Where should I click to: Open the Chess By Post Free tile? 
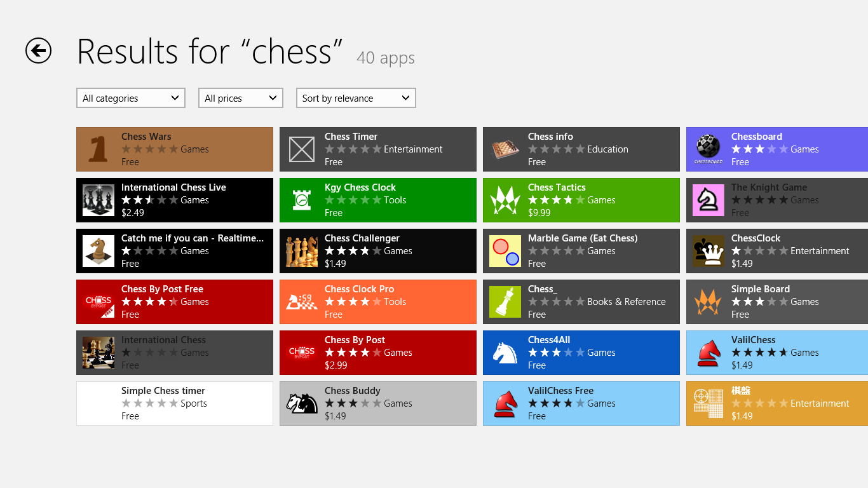pos(175,302)
